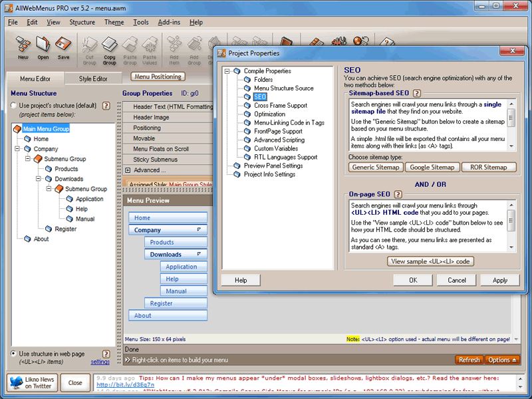Click scrollbar of On-page SEO text box
Viewport: 532px width, 399px height.
pos(511,226)
